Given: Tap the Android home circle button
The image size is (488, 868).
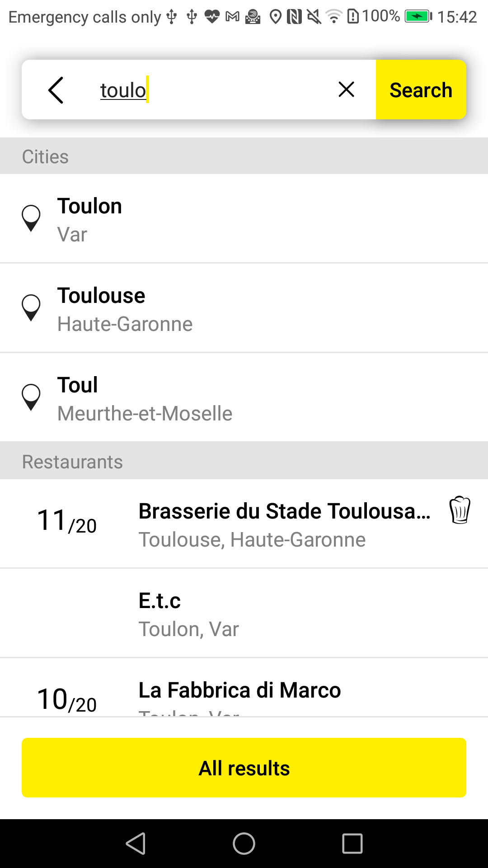Looking at the screenshot, I should [x=244, y=844].
